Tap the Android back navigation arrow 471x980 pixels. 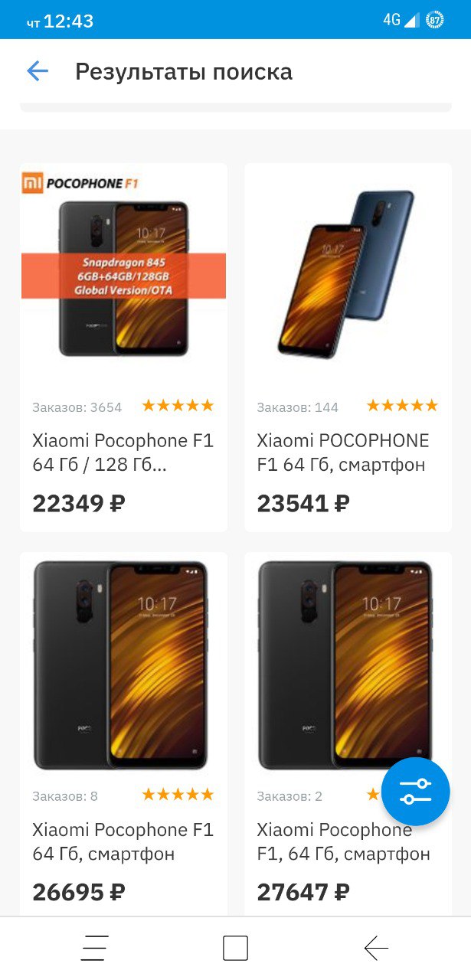pos(376,948)
